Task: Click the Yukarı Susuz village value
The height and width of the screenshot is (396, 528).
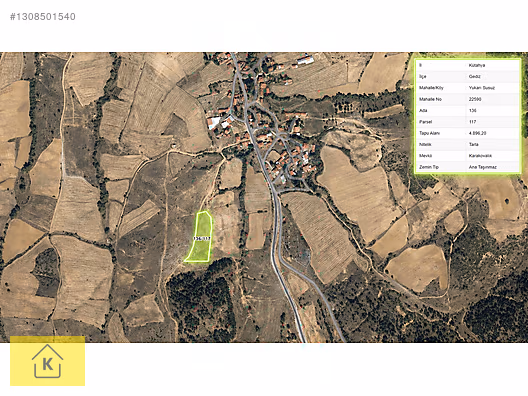Action: pyautogui.click(x=482, y=88)
